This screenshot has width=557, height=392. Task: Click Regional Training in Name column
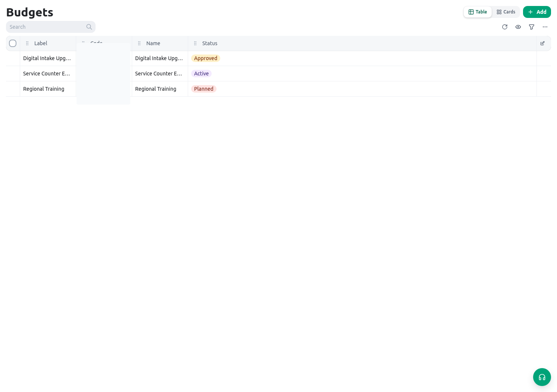click(x=156, y=89)
